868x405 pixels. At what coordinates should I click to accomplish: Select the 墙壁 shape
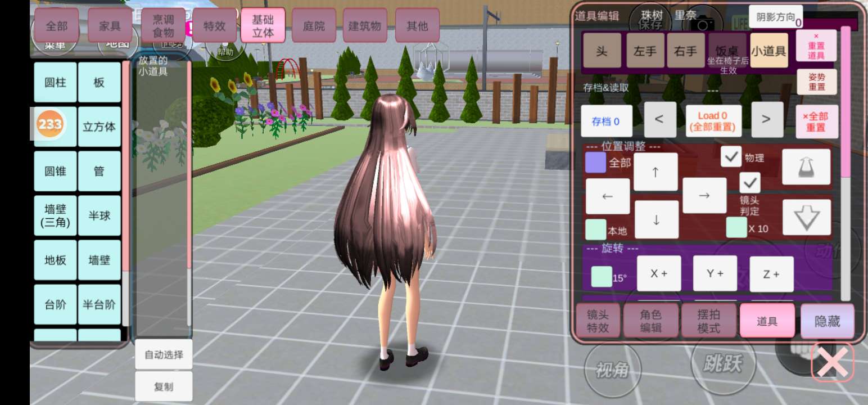[99, 260]
